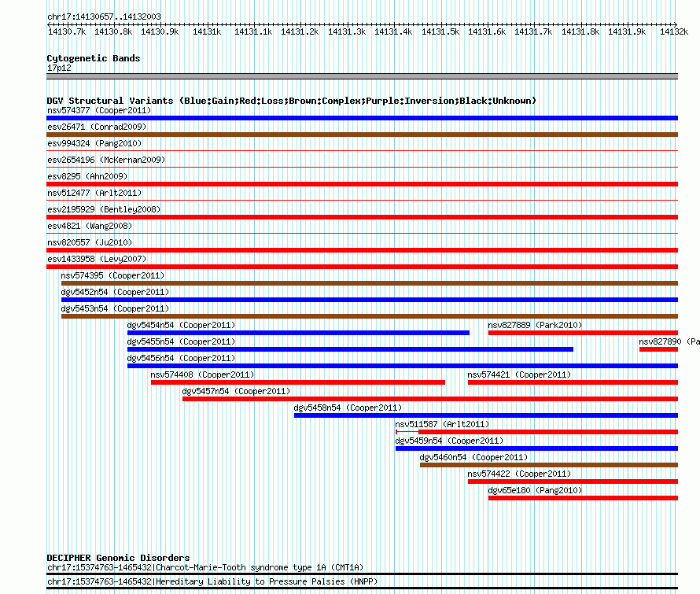Select the blue nsv574377 gain bar
The image size is (700, 594).
[362, 118]
